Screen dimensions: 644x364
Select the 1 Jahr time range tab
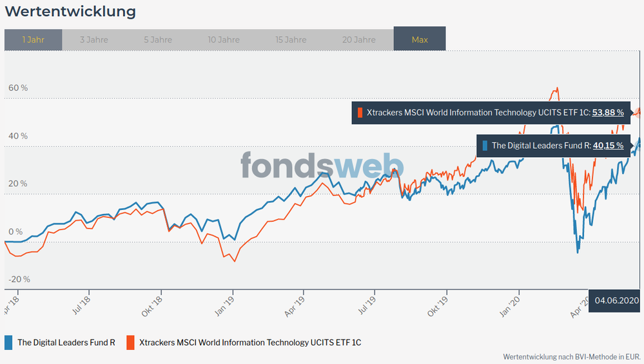coord(33,39)
